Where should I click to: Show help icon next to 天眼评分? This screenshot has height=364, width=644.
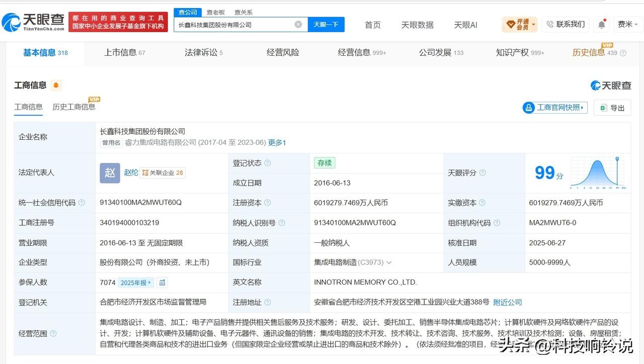pyautogui.click(x=482, y=172)
